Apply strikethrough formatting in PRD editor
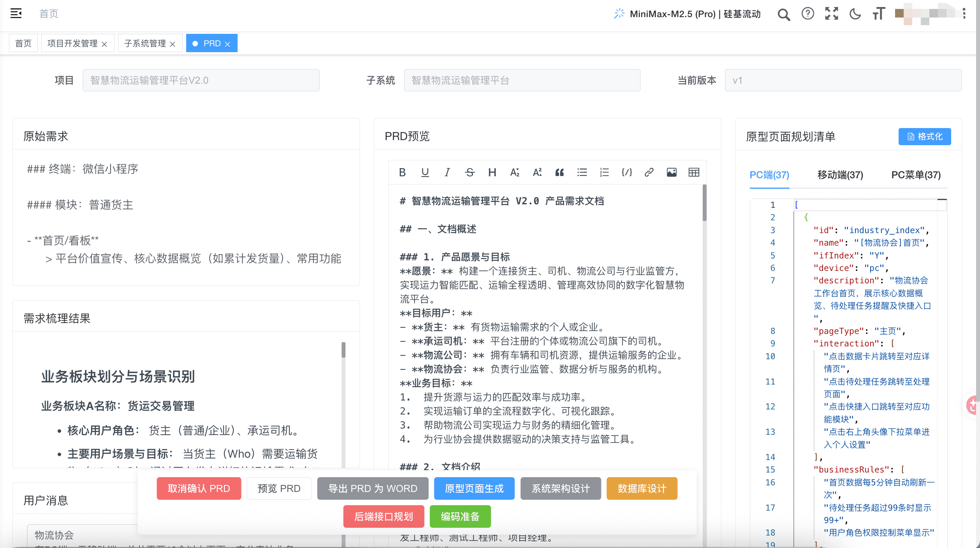The image size is (980, 548). click(x=470, y=172)
